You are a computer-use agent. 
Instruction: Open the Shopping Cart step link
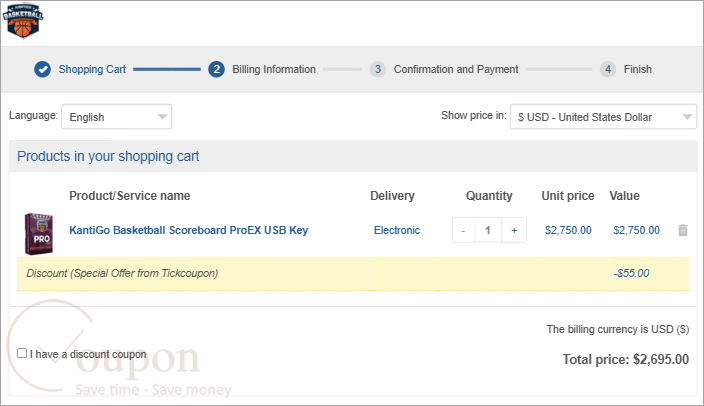tap(92, 69)
